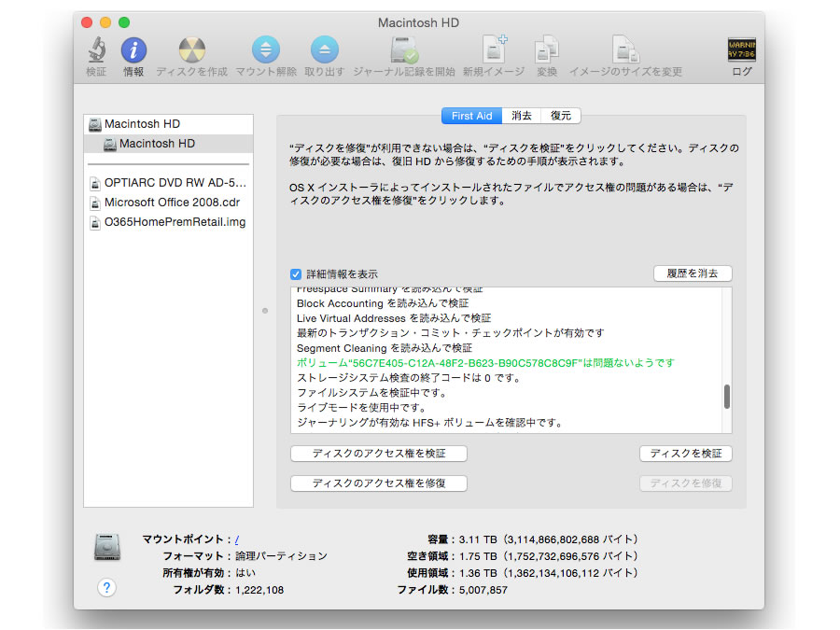Switch to the 復元 tab
840x630 pixels.
point(561,116)
